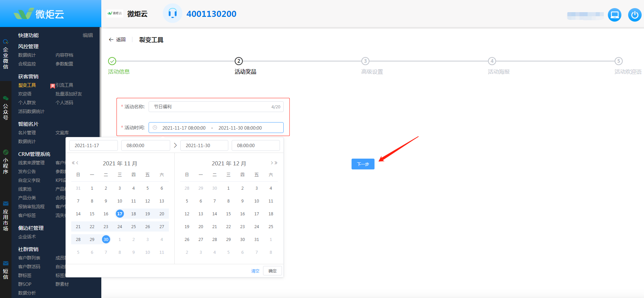The image size is (644, 298).
Task: Click the end date input 2021-11-30
Action: [204, 145]
